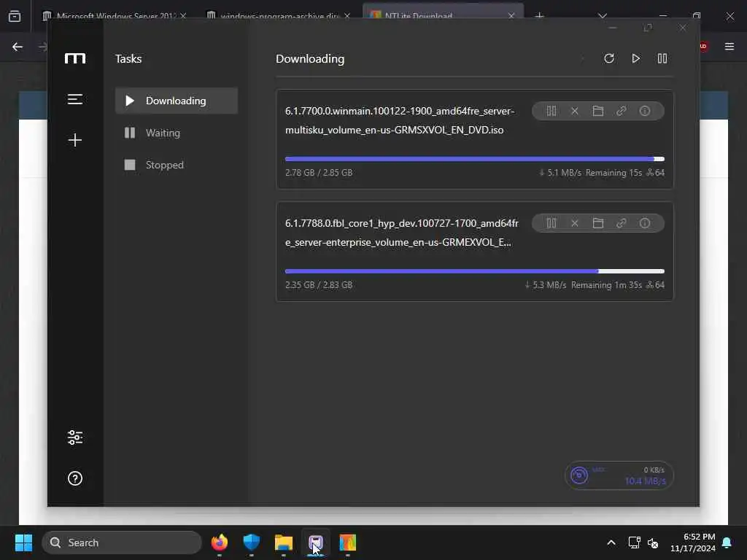Click the speedometer widget showing 10.4 MB/s
The width and height of the screenshot is (747, 560).
point(619,475)
